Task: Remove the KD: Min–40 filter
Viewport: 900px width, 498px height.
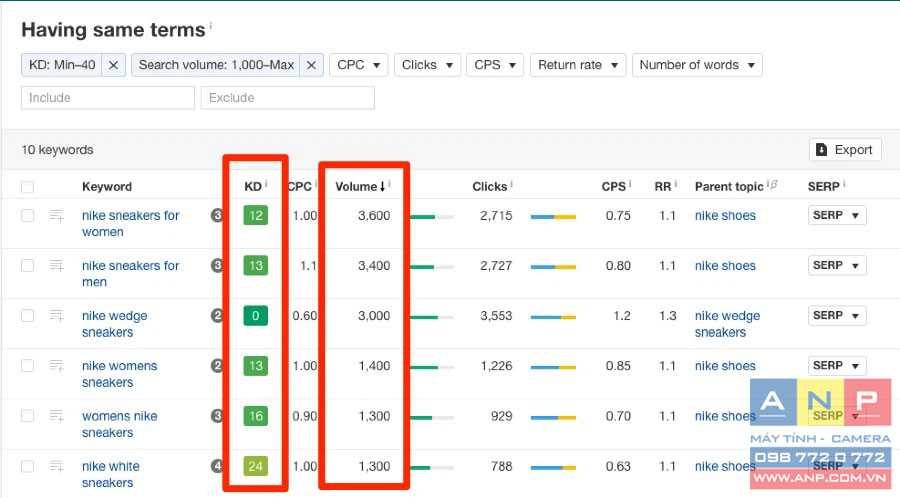Action: click(x=114, y=65)
